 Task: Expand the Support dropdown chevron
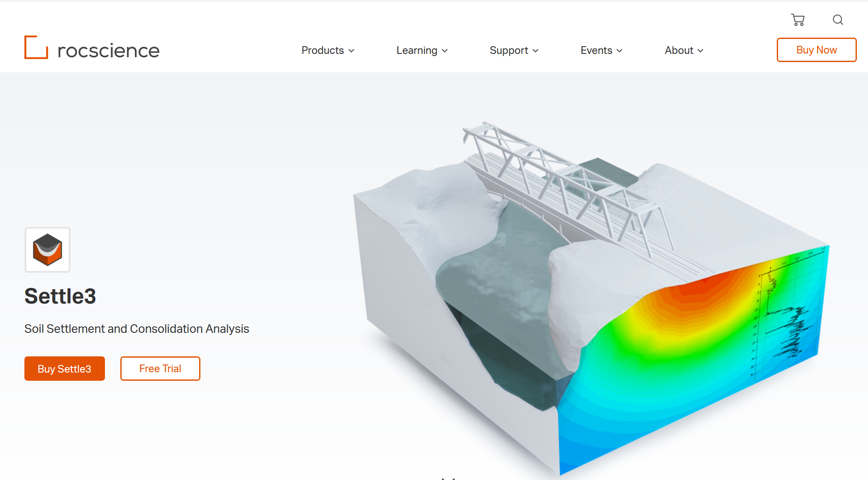pos(536,50)
